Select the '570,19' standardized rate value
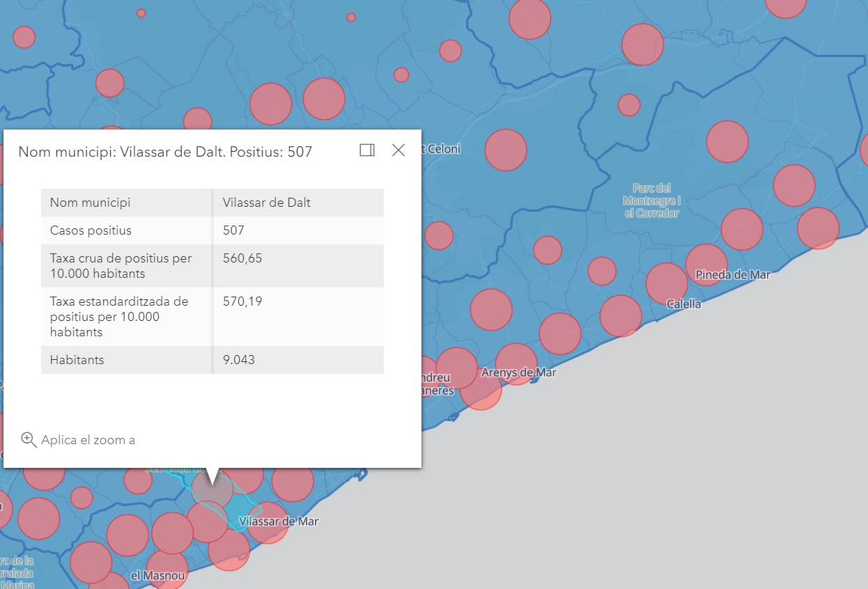 click(242, 301)
